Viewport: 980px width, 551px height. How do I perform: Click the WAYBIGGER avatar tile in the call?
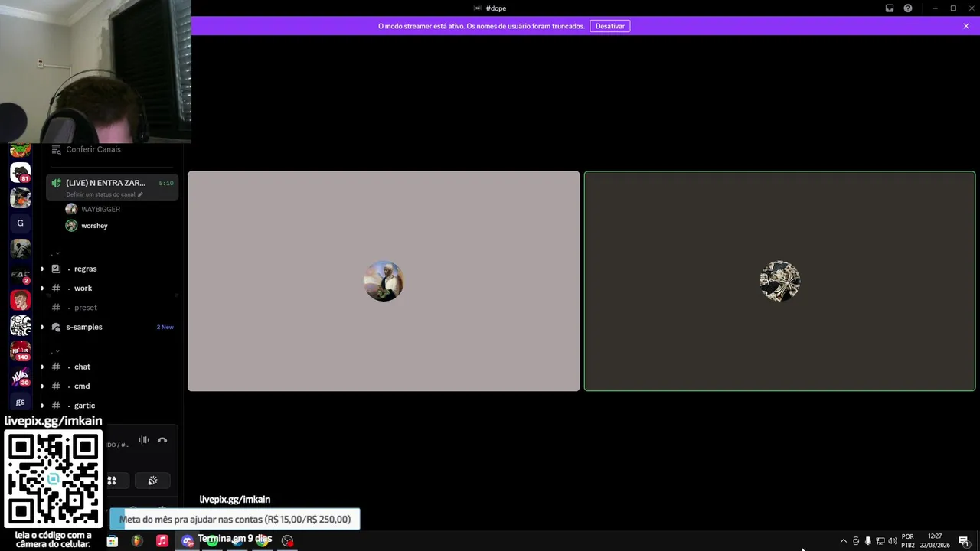point(384,281)
